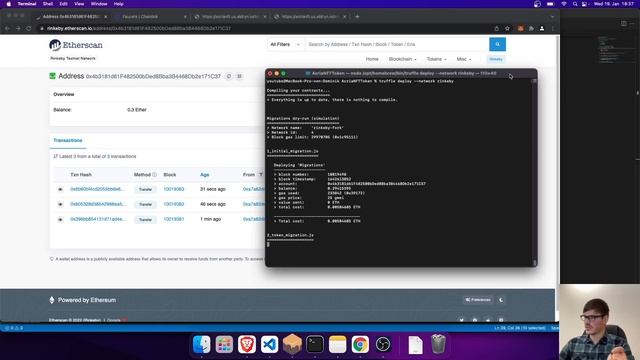Open the Help menu
Screen dimensions: 640x360
pyautogui.click(x=118, y=4)
